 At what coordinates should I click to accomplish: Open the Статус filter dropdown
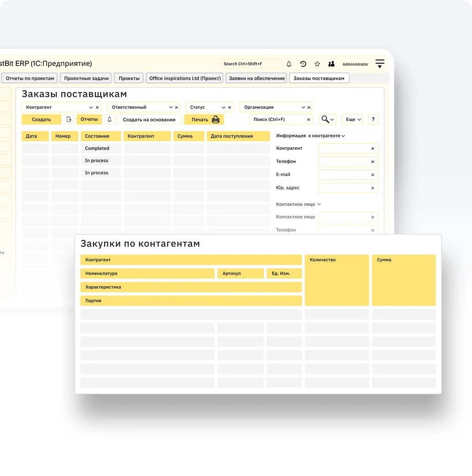pos(223,107)
